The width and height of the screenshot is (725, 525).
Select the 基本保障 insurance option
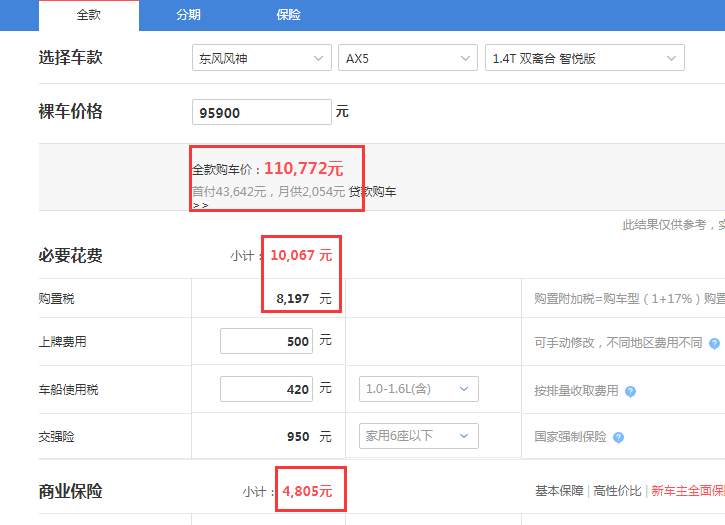click(559, 491)
